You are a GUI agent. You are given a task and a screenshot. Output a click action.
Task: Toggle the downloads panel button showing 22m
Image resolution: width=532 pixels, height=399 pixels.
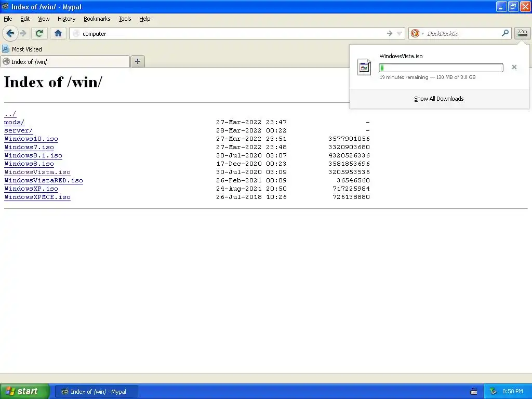(x=522, y=33)
